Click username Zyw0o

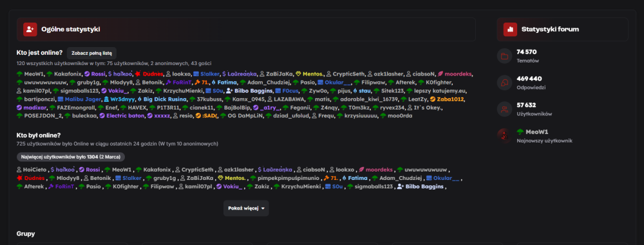tap(318, 91)
